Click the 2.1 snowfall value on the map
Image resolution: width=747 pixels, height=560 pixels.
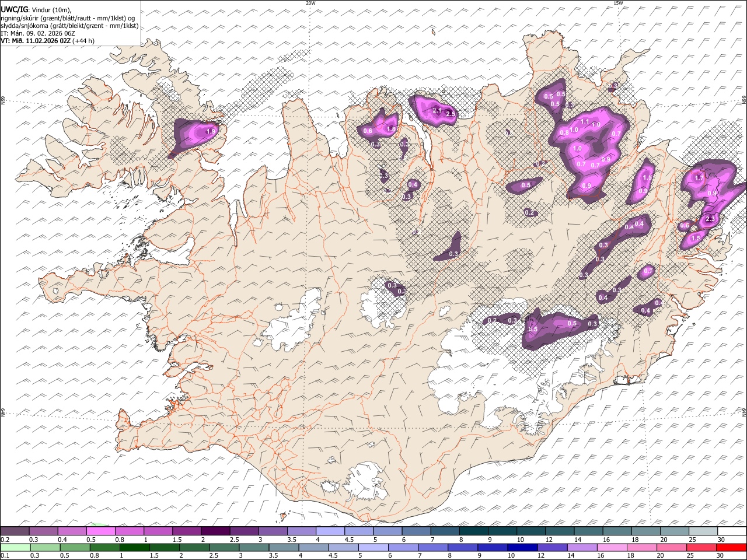click(x=437, y=110)
